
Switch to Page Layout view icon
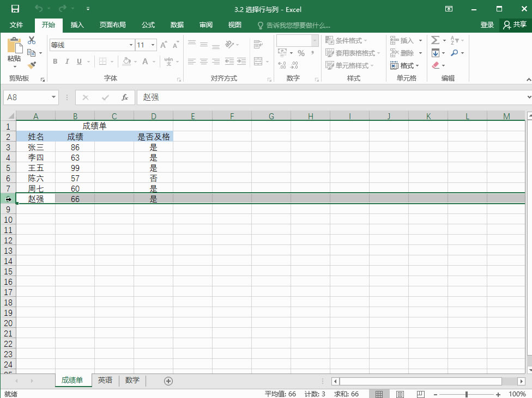coord(400,393)
